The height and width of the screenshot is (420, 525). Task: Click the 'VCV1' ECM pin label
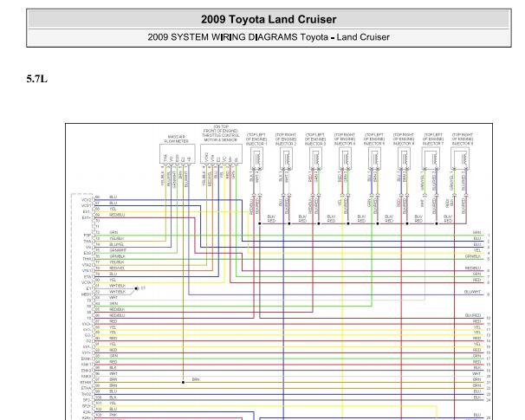tap(87, 205)
